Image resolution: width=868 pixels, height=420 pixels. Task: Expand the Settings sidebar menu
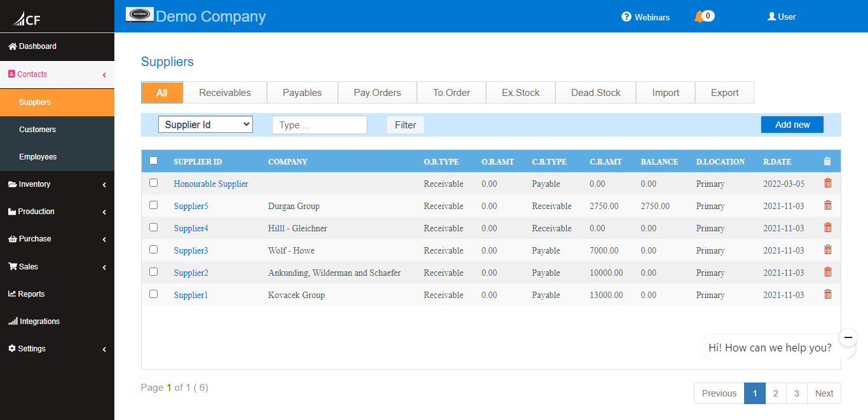[57, 349]
